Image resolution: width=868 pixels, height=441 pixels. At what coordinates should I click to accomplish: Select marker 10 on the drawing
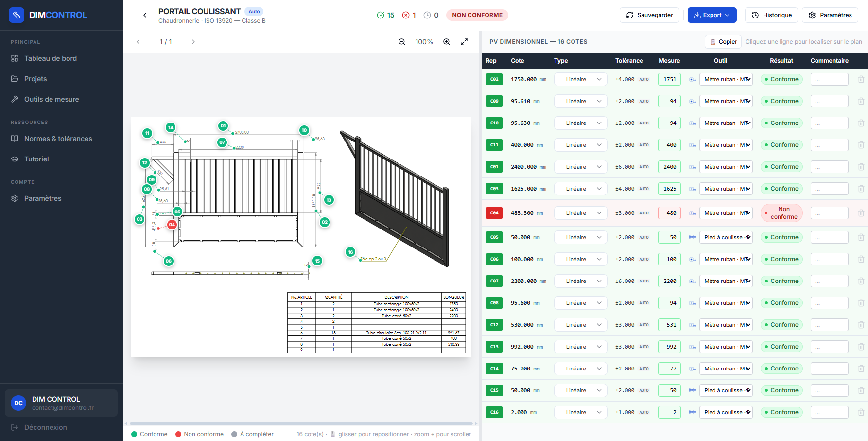coord(304,130)
